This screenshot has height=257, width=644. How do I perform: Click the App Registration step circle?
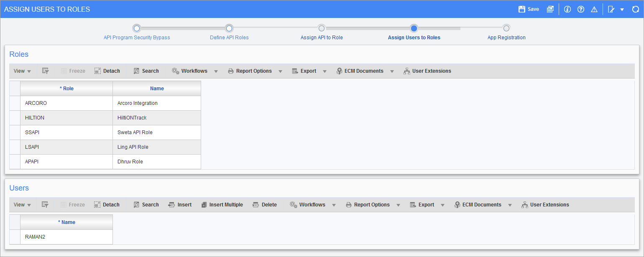(x=506, y=28)
